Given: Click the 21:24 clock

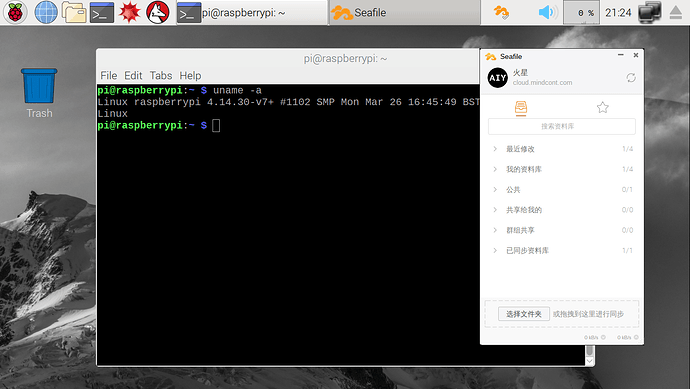Looking at the screenshot, I should coord(618,13).
